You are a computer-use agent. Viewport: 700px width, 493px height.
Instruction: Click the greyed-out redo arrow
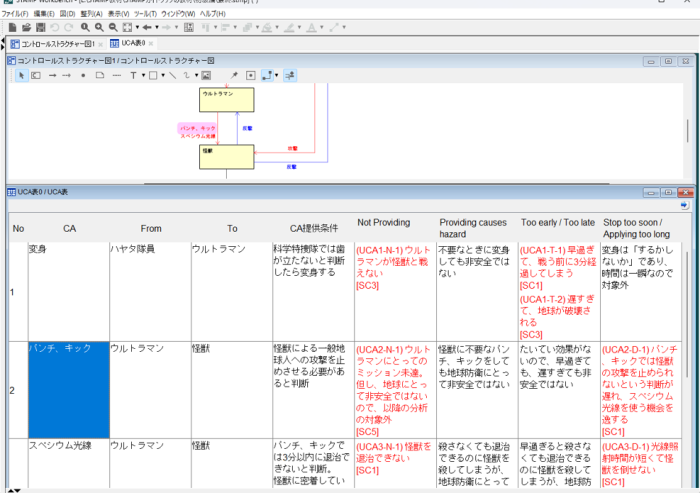click(68, 27)
